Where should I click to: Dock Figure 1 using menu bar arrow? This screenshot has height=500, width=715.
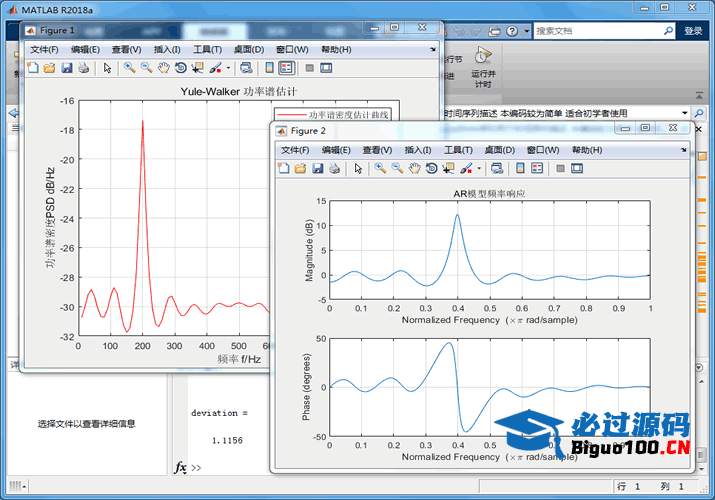click(433, 49)
